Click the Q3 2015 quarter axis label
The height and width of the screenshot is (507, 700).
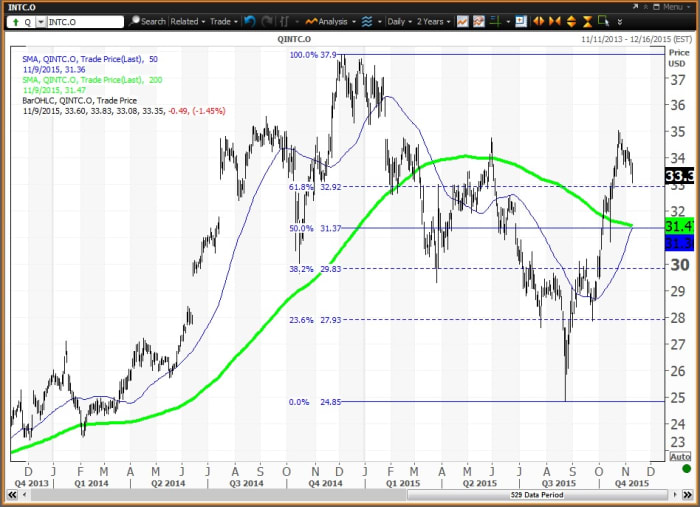(558, 483)
